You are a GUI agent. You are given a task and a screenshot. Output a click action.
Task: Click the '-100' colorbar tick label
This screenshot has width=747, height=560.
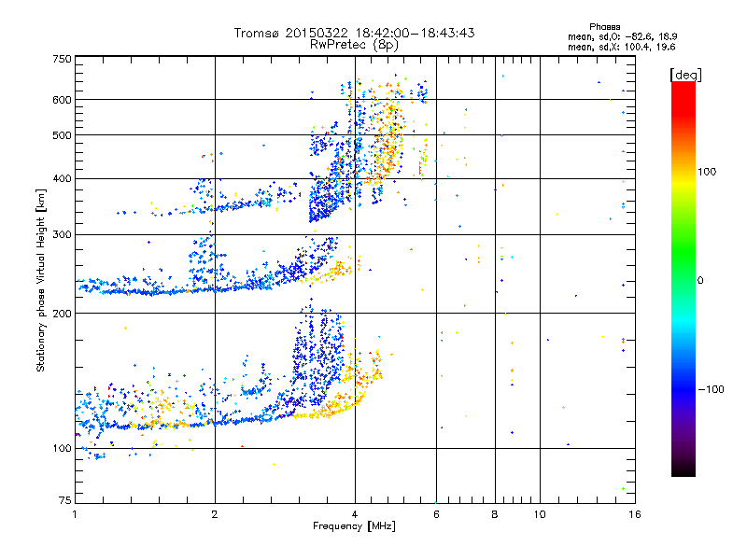(711, 389)
